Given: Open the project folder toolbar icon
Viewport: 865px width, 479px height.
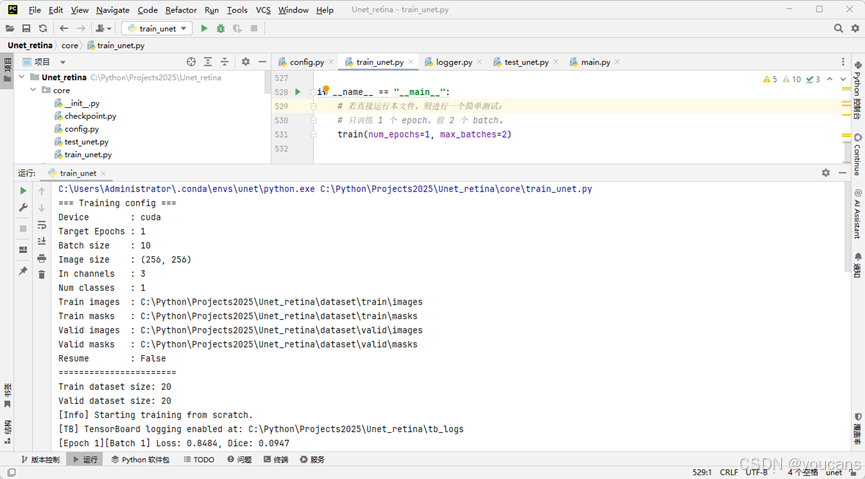Looking at the screenshot, I should tap(10, 28).
